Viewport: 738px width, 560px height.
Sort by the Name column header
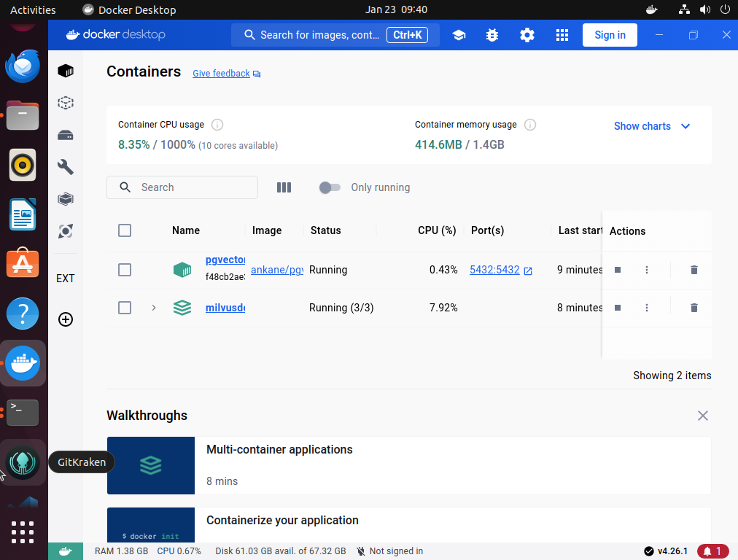tap(186, 230)
